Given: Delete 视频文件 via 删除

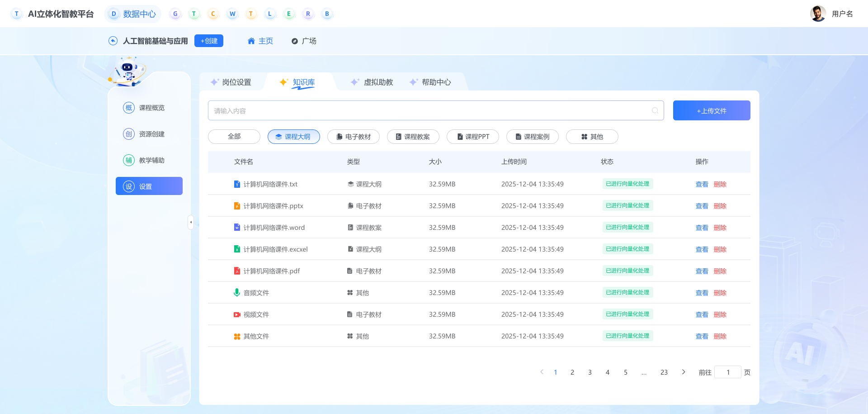Looking at the screenshot, I should click(720, 314).
